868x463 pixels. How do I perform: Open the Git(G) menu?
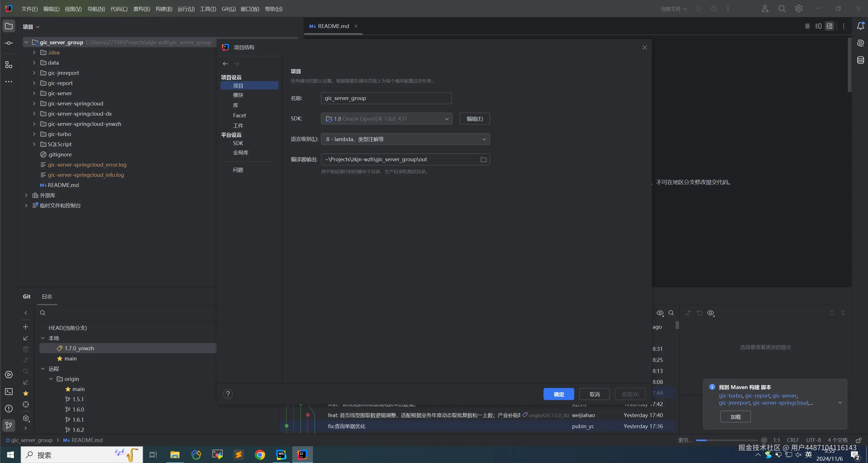tap(229, 9)
